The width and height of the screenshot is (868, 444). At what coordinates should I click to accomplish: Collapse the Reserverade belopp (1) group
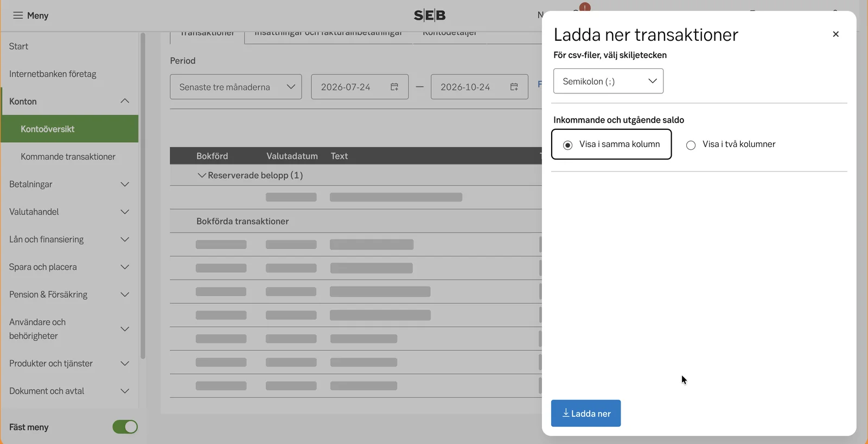202,175
